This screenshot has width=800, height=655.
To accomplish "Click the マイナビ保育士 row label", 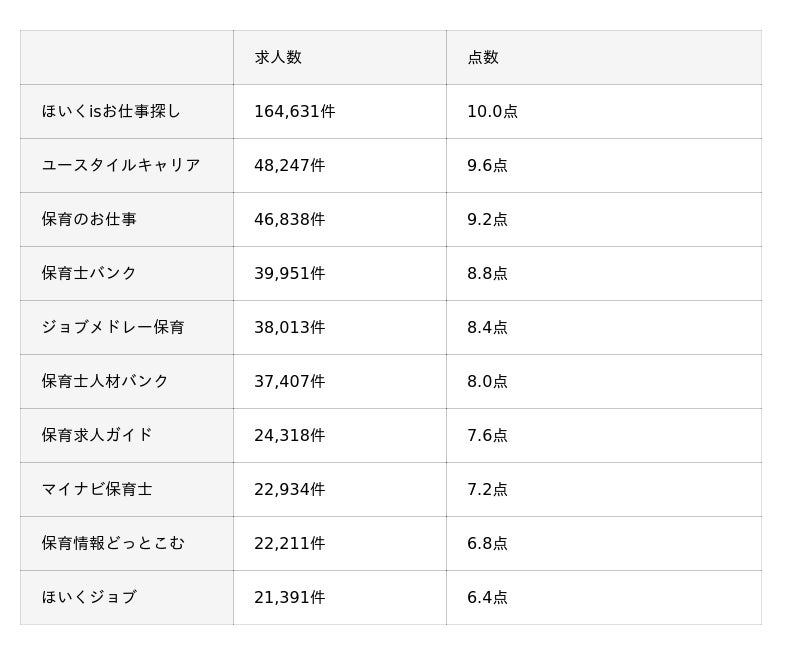I will 97,490.
